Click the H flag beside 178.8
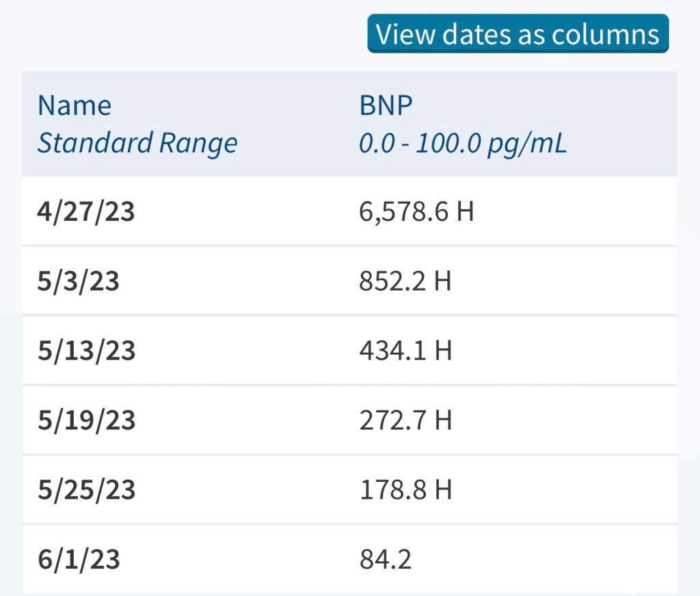700x596 pixels. pos(443,490)
